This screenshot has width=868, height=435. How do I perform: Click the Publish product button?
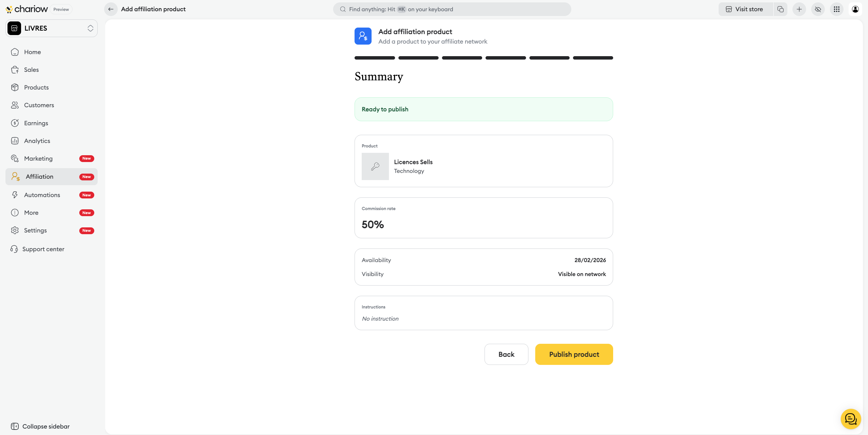click(574, 354)
